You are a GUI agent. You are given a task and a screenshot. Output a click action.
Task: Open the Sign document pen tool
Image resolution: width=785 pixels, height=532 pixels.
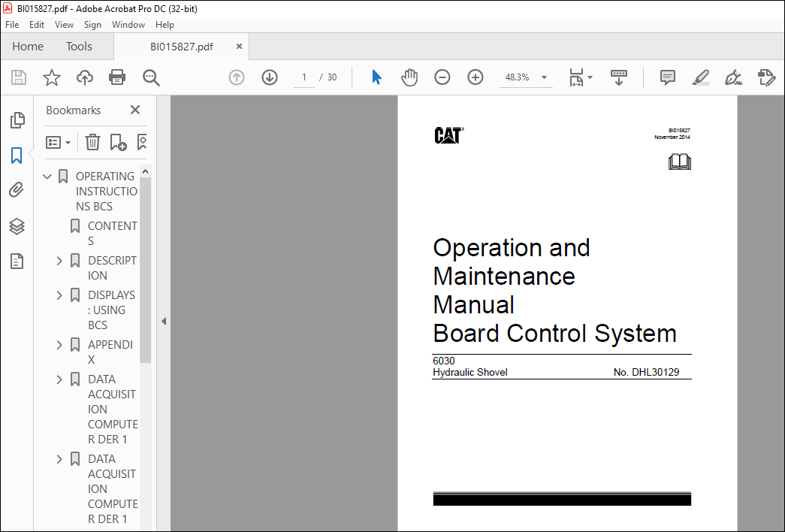[733, 77]
